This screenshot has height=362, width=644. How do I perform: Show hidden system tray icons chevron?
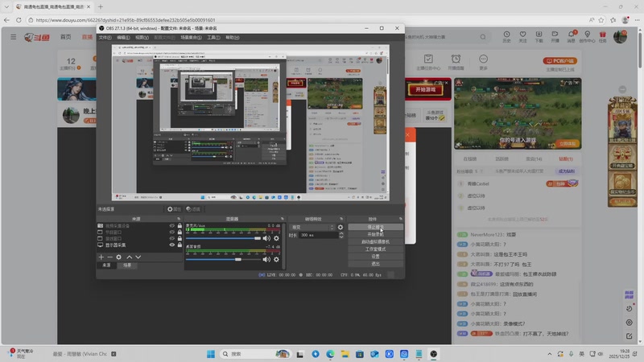pyautogui.click(x=550, y=354)
